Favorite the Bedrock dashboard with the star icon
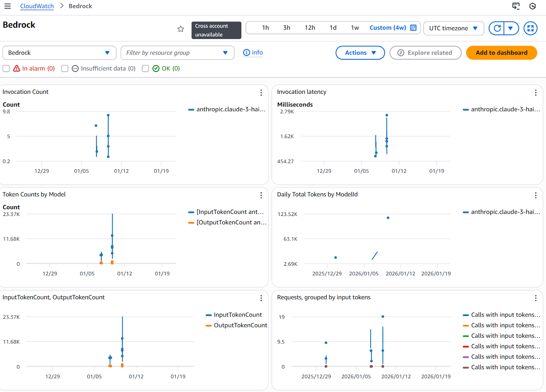546x392 pixels. 181,29
